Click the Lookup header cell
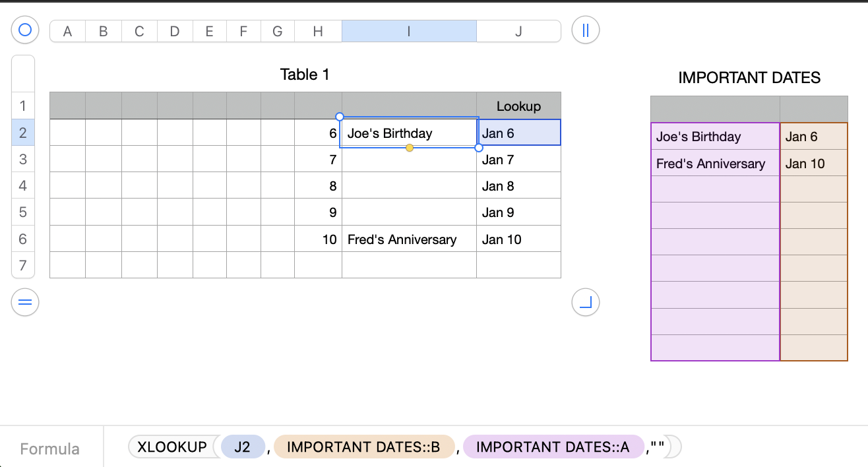This screenshot has width=868, height=467. tap(518, 106)
